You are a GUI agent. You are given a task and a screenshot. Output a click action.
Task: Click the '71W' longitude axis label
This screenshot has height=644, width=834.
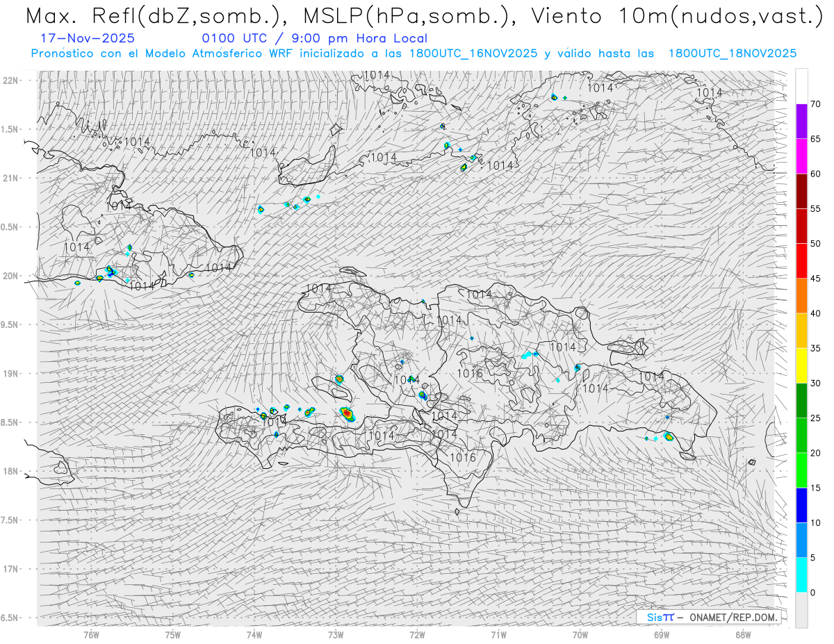[498, 634]
